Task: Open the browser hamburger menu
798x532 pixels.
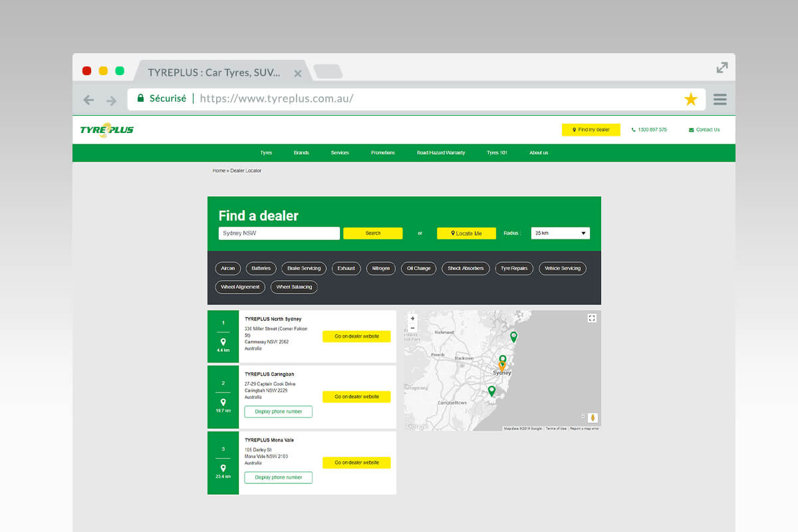Action: [720, 100]
